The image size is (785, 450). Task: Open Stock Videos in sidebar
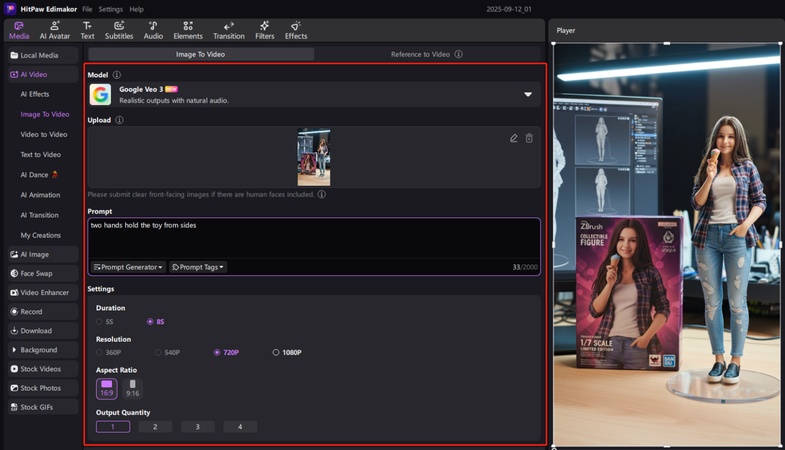coord(43,369)
